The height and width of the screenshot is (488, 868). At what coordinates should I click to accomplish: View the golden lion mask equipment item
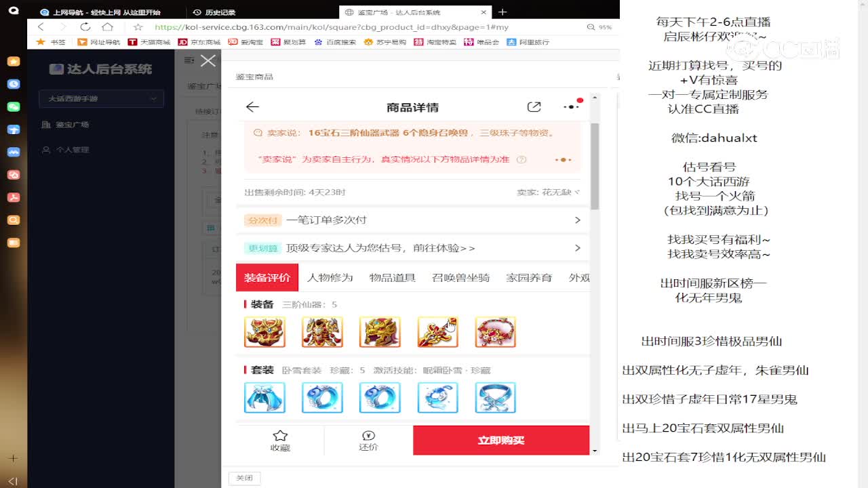point(380,332)
